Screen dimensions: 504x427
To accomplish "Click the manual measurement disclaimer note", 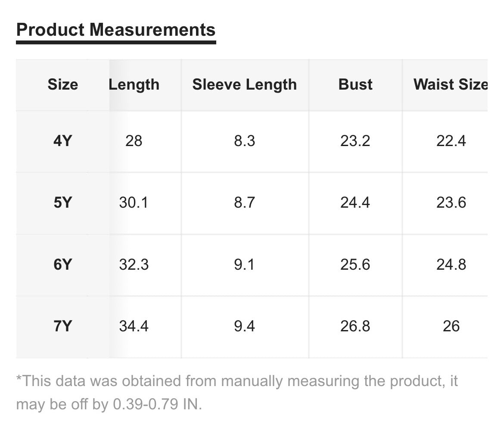I will click(237, 393).
